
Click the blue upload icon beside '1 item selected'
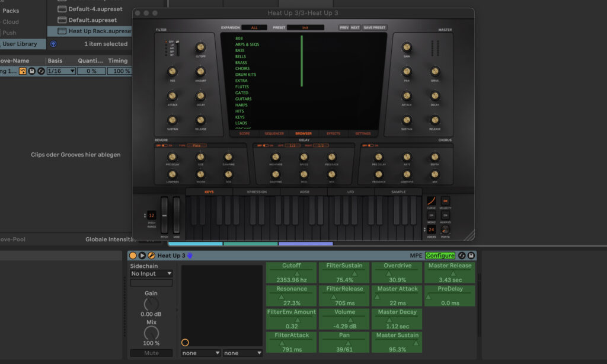tap(53, 44)
